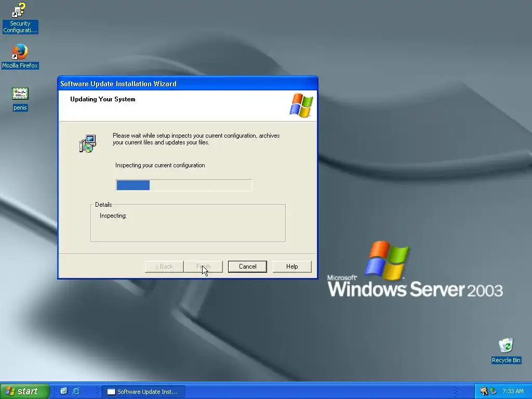Screen dimensions: 532x399
Task: Select the Mozilla Firefox desktop icon
Action: (x=20, y=56)
